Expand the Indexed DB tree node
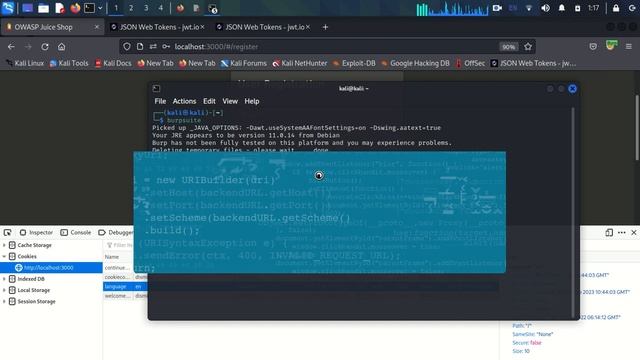640x360 pixels. [4, 279]
